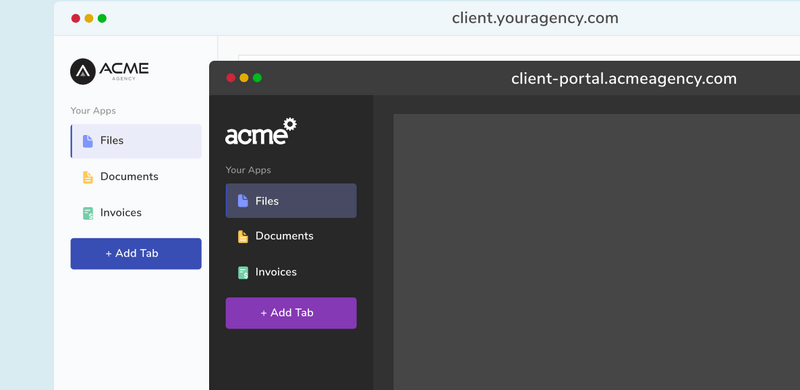800x390 pixels.
Task: Click the round ACME Agency logo icon
Action: pyautogui.click(x=83, y=71)
